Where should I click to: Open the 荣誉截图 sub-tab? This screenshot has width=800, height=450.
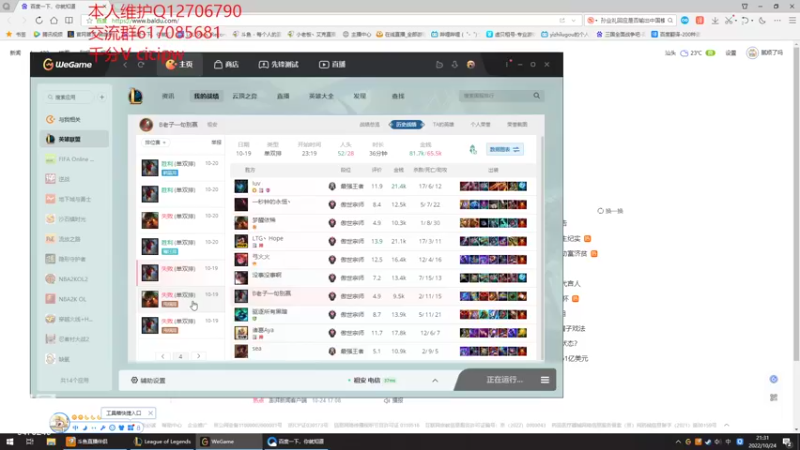517,124
